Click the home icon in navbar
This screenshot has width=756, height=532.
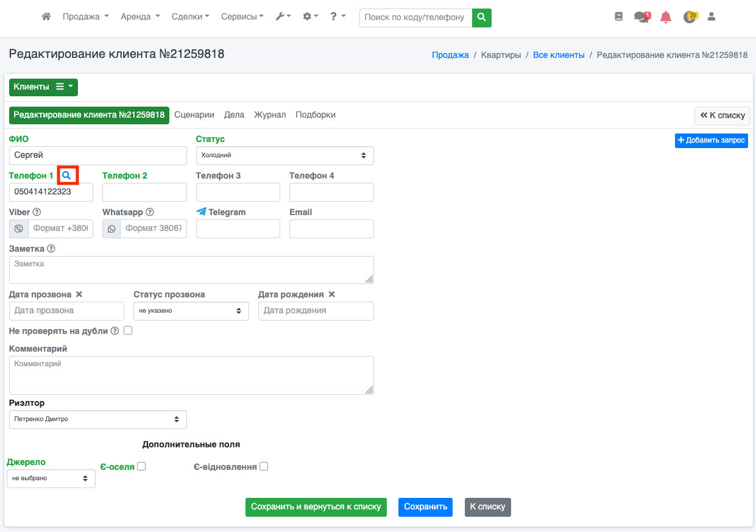point(46,17)
